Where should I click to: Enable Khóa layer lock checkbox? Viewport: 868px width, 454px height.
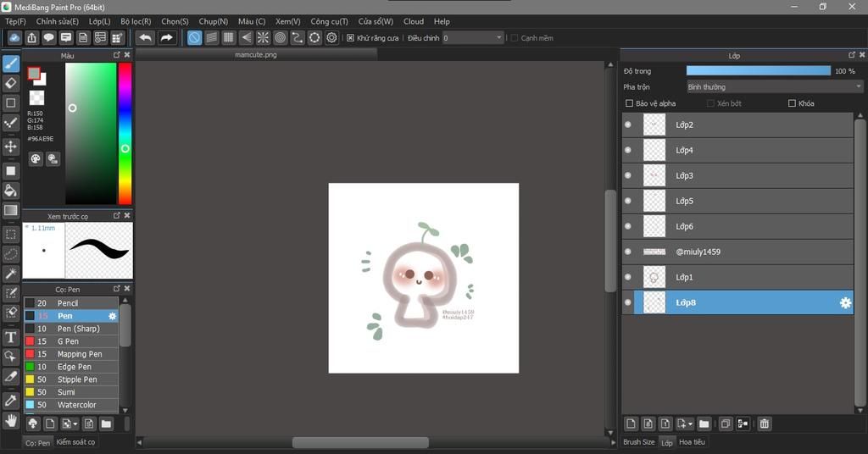(x=792, y=103)
